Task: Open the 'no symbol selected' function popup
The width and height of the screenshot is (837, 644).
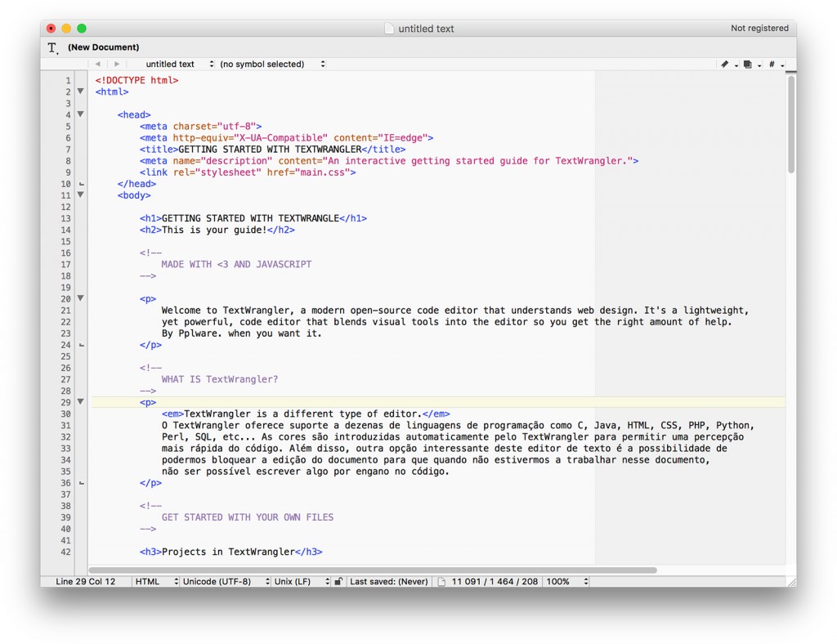Action: pyautogui.click(x=271, y=64)
